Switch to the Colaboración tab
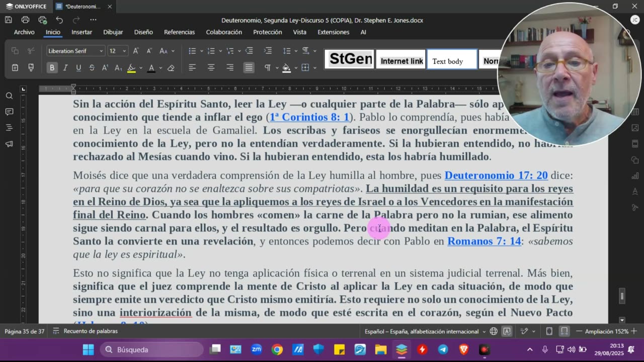Image resolution: width=644 pixels, height=362 pixels. point(224,32)
